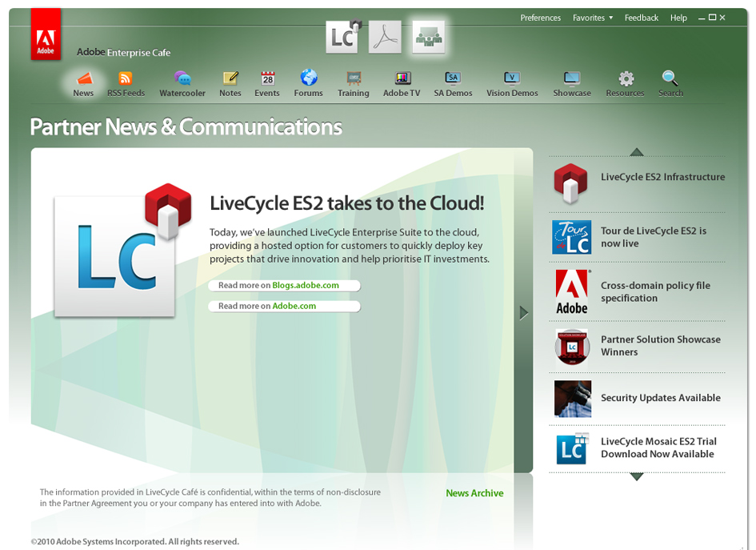This screenshot has height=550, width=756.
Task: Open the News megaphone icon
Action: click(84, 78)
